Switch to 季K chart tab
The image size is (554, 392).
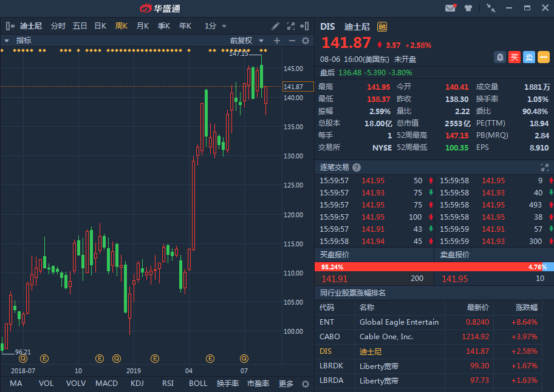pos(164,26)
